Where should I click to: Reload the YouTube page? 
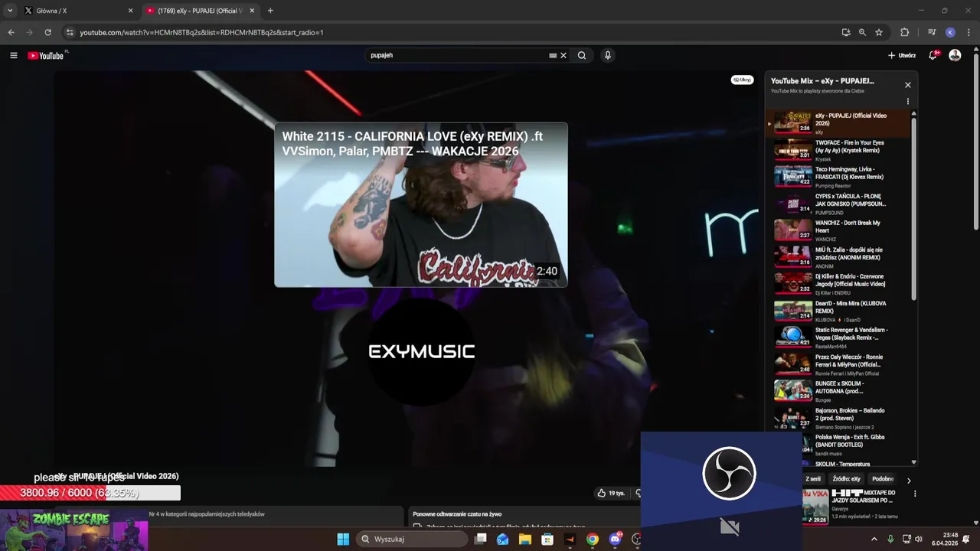click(x=47, y=32)
